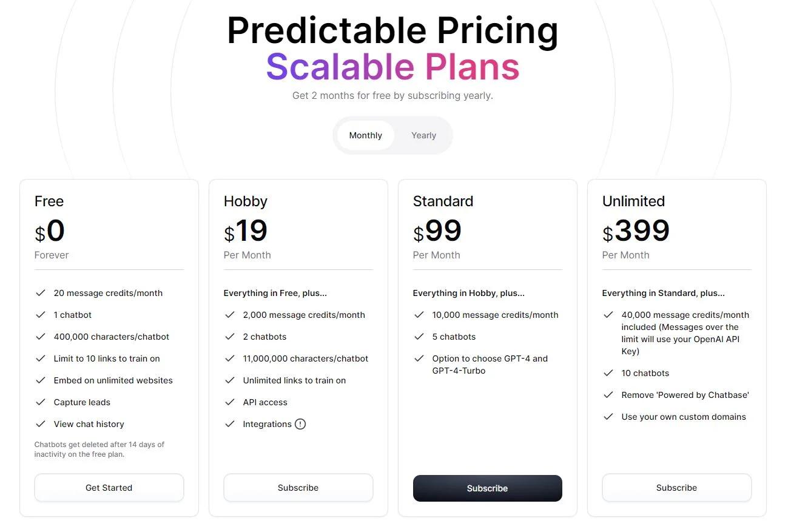Screen dimensions: 791x532
Task: Click the Standard plan title
Action: click(x=443, y=201)
